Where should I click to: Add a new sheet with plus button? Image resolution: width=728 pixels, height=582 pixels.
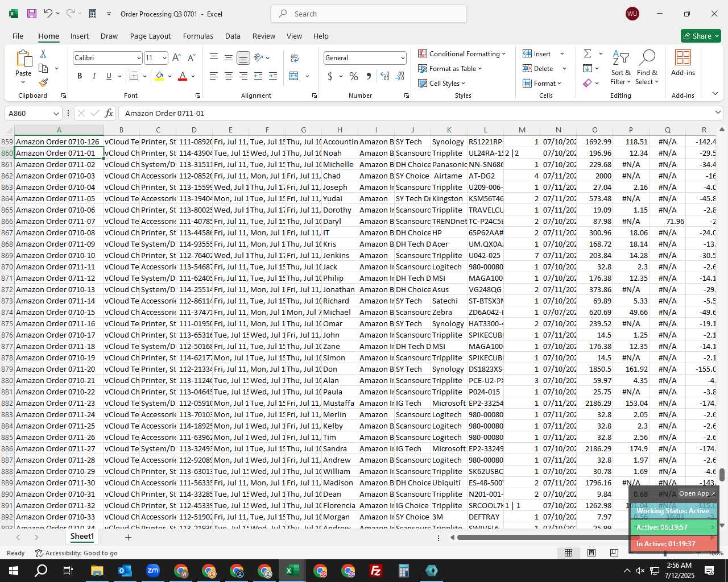click(128, 537)
